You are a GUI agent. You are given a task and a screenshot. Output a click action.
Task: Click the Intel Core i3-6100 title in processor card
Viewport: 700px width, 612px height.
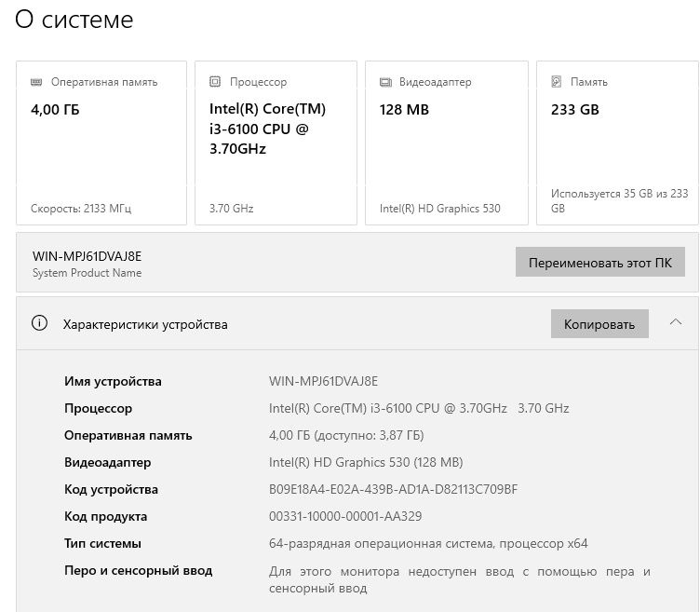click(267, 129)
